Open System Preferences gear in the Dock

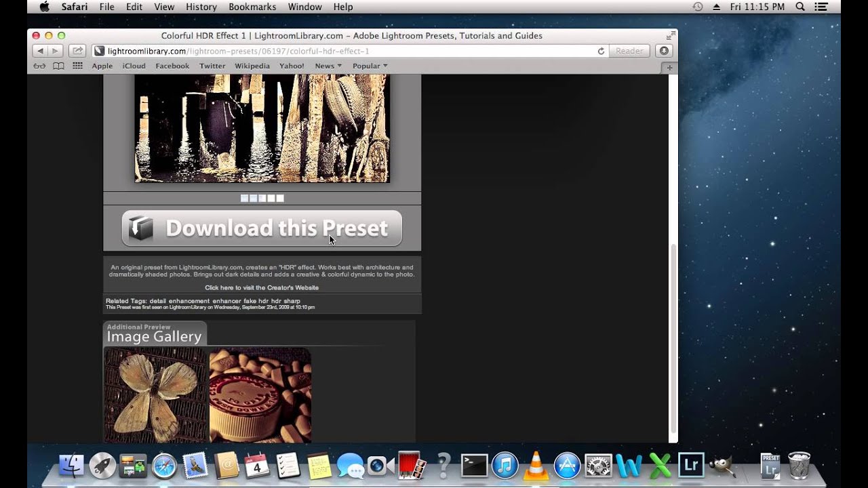click(598, 466)
